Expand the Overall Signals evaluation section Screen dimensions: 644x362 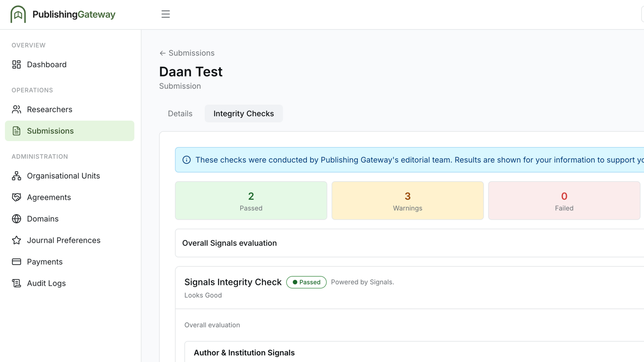click(x=409, y=243)
